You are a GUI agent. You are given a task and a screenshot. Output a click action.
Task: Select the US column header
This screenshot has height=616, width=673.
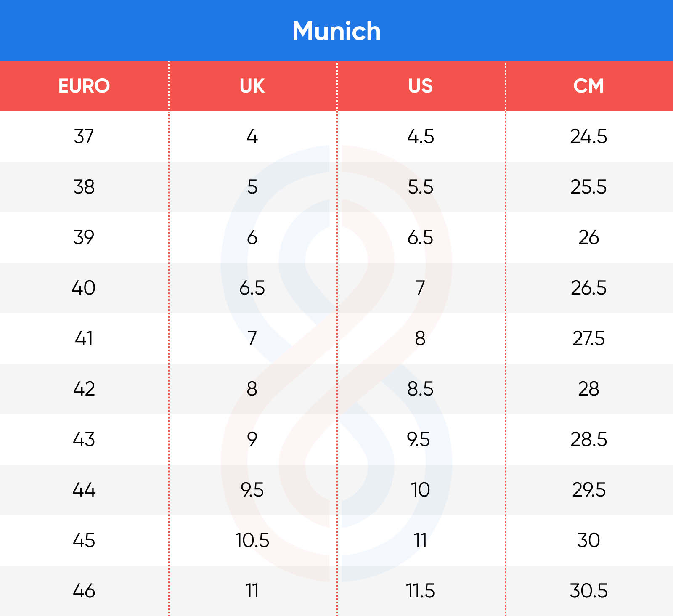tap(421, 86)
